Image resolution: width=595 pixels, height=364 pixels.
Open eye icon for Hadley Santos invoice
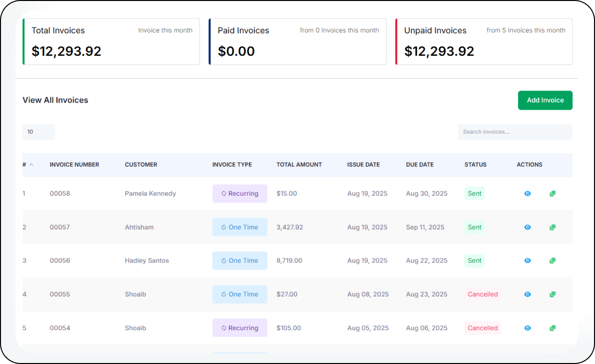pos(527,261)
